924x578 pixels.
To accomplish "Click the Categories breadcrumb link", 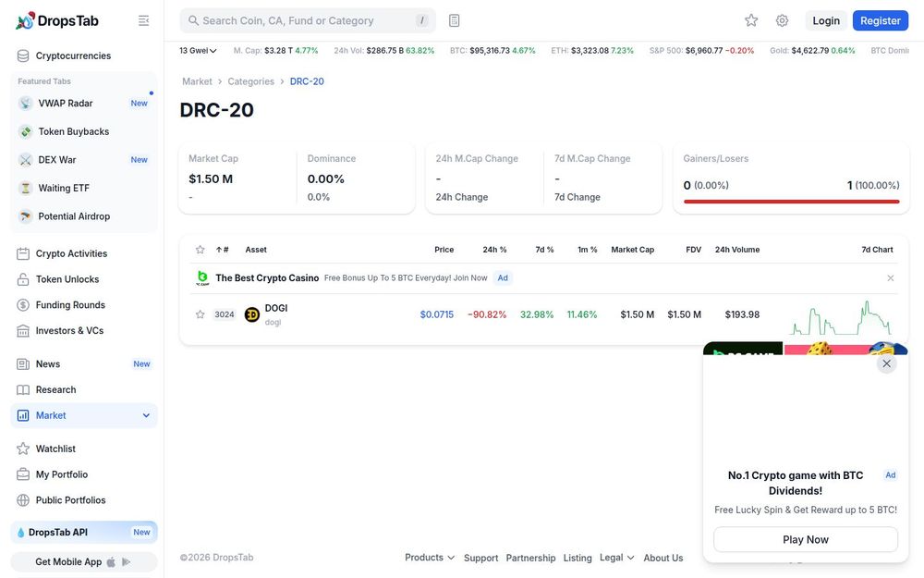I will click(x=251, y=81).
